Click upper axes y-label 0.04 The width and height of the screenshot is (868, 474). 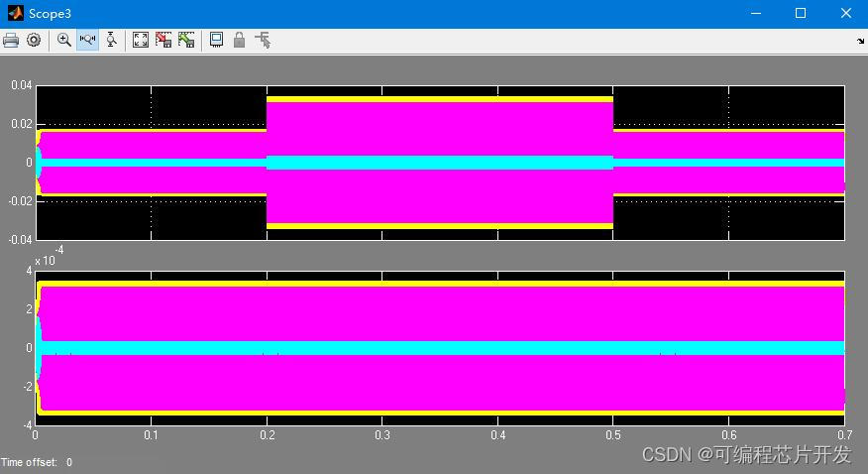[22, 85]
